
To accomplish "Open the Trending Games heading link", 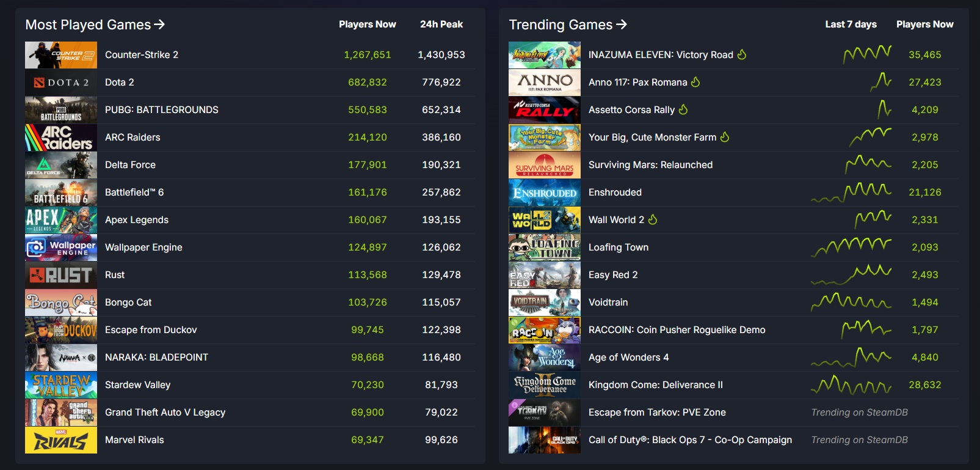I will (x=568, y=24).
